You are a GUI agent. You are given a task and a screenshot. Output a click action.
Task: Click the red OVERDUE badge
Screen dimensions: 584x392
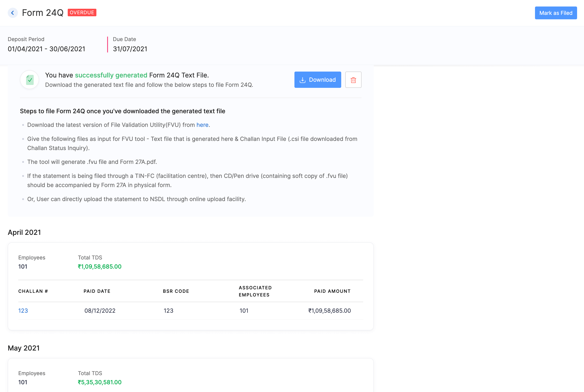(x=82, y=12)
